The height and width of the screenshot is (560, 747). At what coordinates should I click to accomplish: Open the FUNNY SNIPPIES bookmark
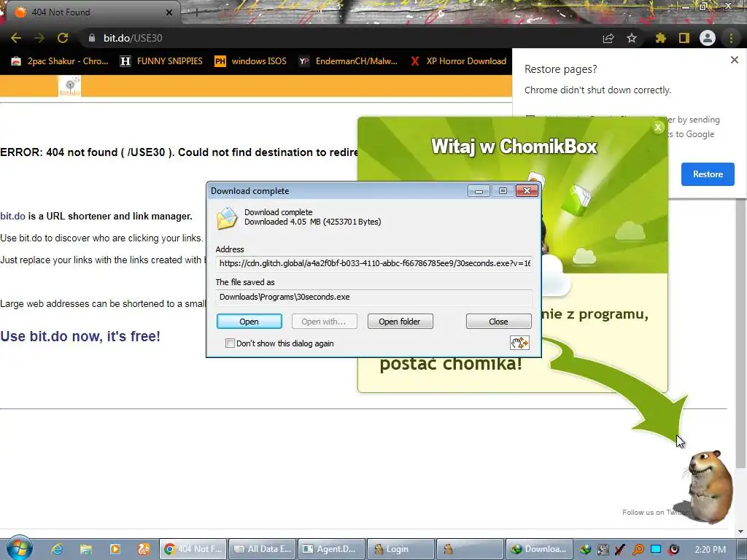[x=161, y=61]
